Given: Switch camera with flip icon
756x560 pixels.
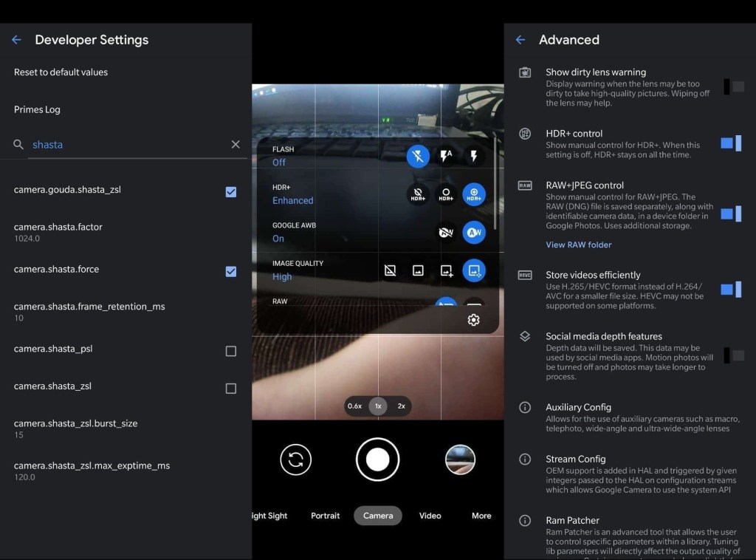Looking at the screenshot, I should 296,460.
